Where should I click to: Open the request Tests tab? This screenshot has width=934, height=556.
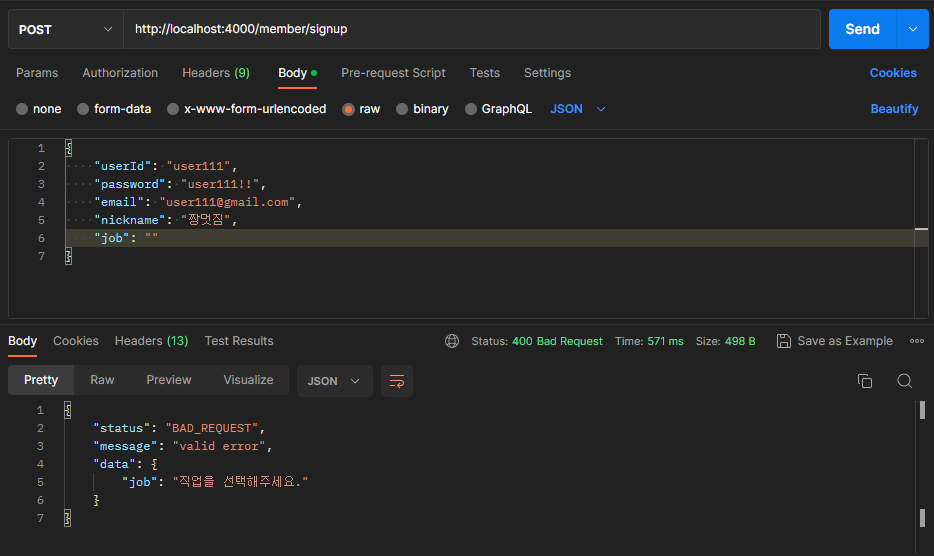pos(484,73)
